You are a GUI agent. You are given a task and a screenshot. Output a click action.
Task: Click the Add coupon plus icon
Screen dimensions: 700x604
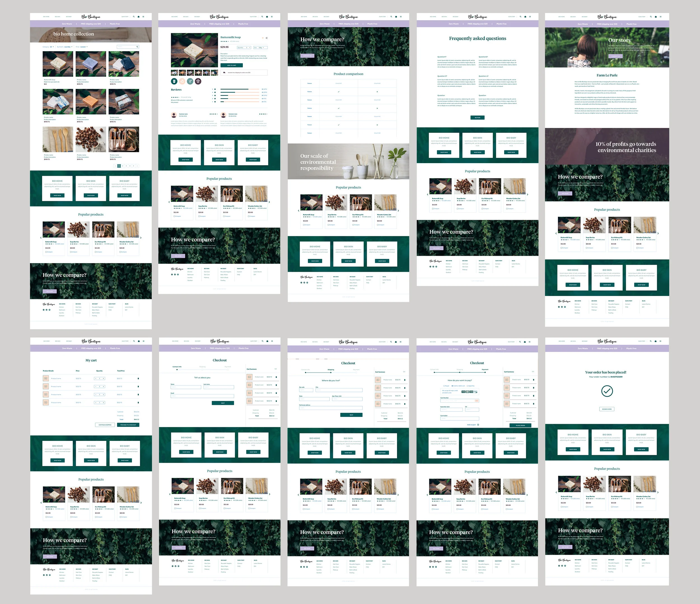click(478, 425)
